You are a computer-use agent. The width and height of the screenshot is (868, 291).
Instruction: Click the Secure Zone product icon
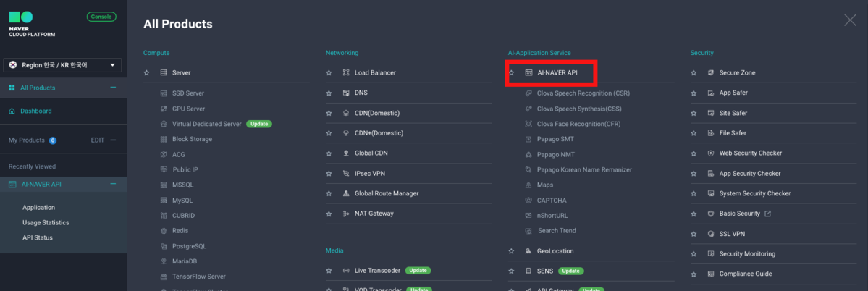point(710,73)
